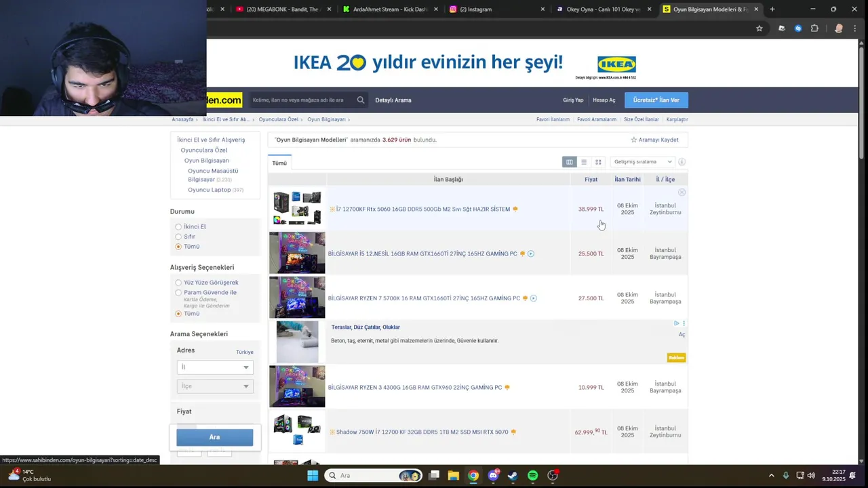Click the volume icon in system tray
This screenshot has width=868, height=488.
coord(811,475)
